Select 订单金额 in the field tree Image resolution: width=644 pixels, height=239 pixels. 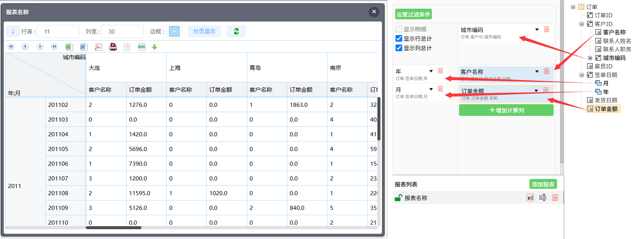(606, 109)
